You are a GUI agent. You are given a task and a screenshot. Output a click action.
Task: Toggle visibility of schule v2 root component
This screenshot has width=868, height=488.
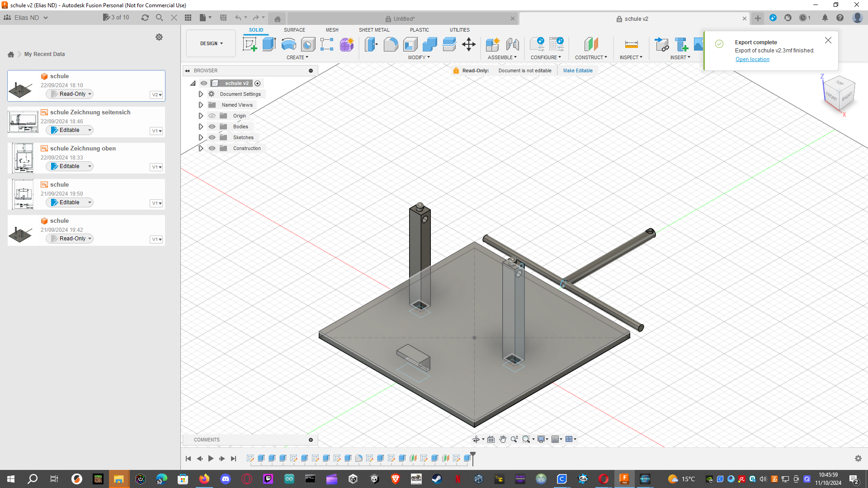click(x=204, y=83)
